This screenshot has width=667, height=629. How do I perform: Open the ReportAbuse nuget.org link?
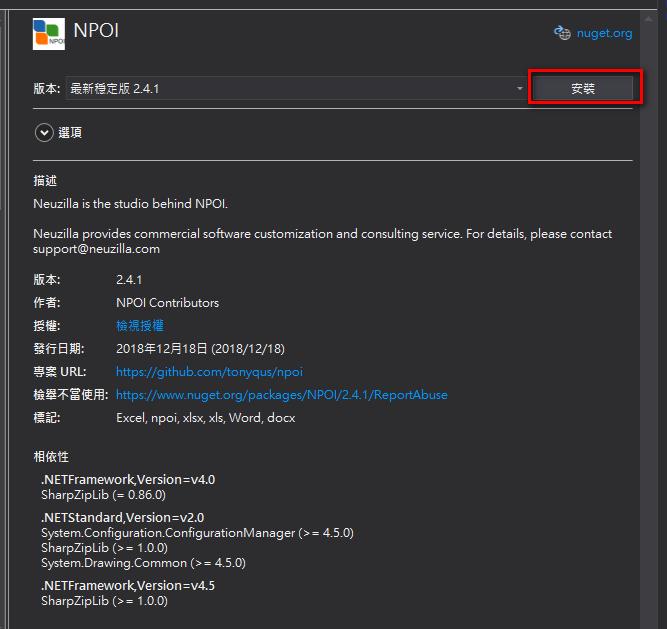tap(282, 395)
